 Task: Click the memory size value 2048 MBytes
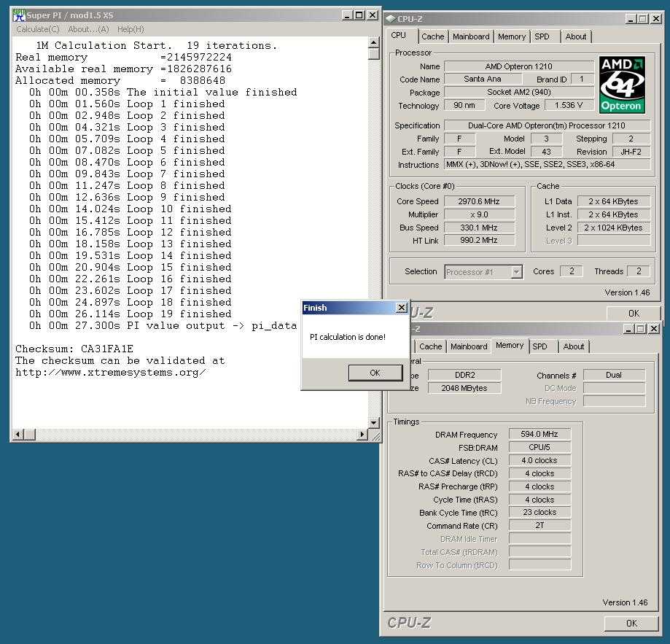click(464, 388)
